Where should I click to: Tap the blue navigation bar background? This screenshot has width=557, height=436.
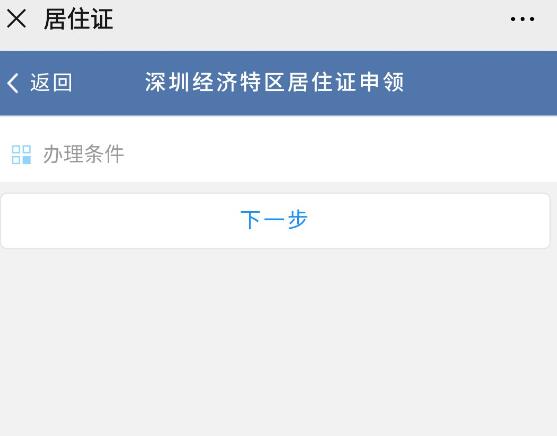click(480, 83)
